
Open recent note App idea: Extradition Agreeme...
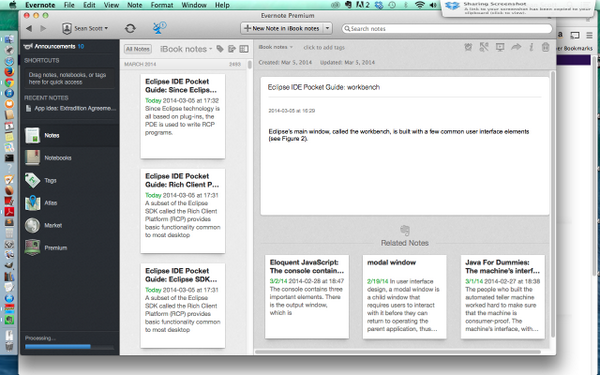tap(71, 108)
